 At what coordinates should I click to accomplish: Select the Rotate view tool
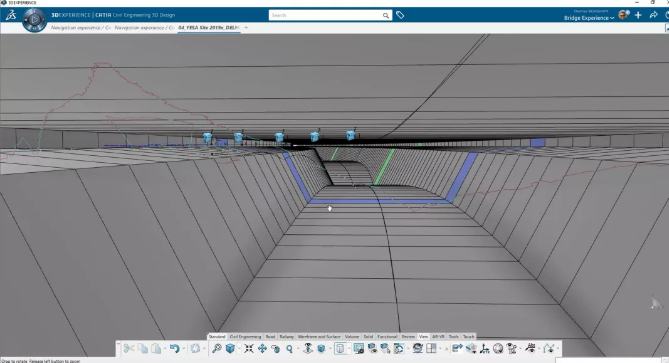[x=276, y=348]
